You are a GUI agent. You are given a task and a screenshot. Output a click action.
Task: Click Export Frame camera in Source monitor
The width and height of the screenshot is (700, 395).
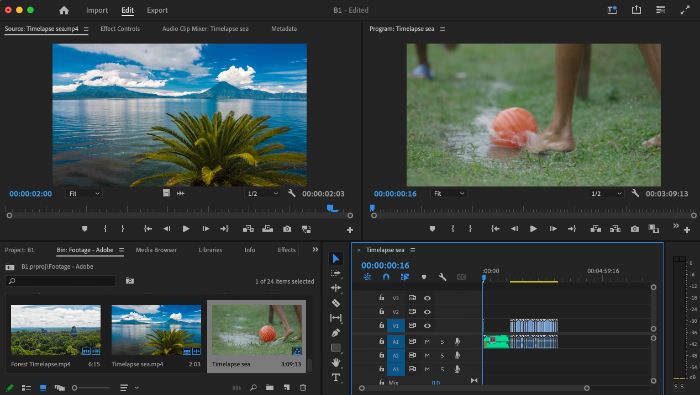pyautogui.click(x=287, y=229)
